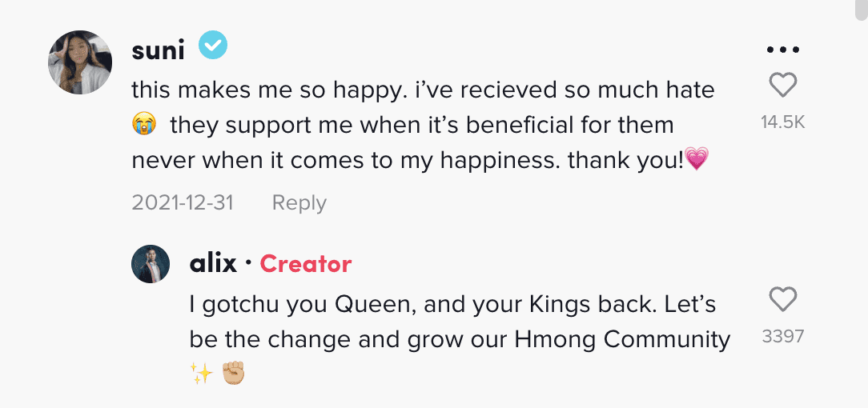868x408 pixels.
Task: Like suni's comment with the heart
Action: pyautogui.click(x=782, y=85)
